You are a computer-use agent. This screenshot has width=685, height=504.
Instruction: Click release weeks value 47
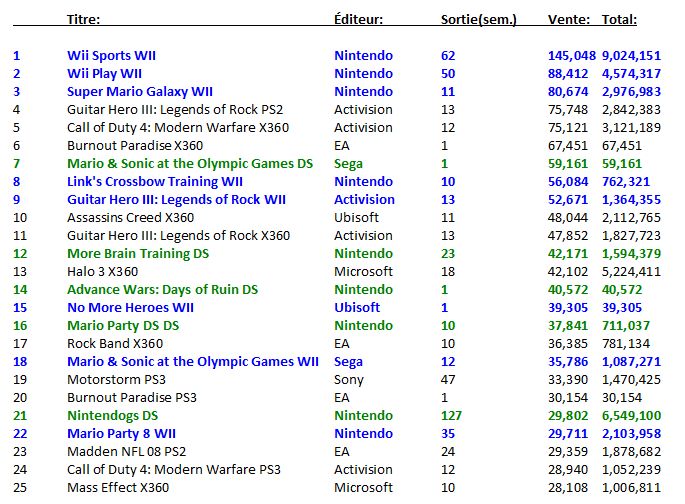447,380
